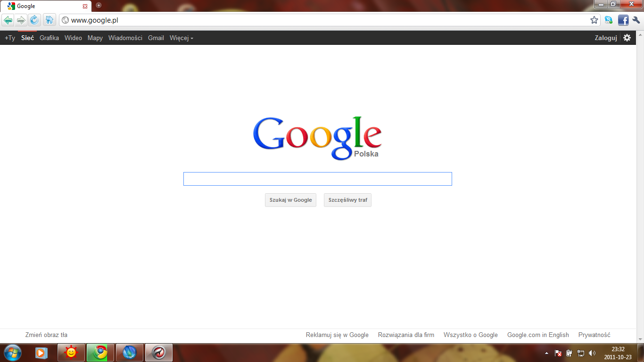Open the Action Center flag icon
Viewport: 644px width, 362px height.
pyautogui.click(x=558, y=353)
